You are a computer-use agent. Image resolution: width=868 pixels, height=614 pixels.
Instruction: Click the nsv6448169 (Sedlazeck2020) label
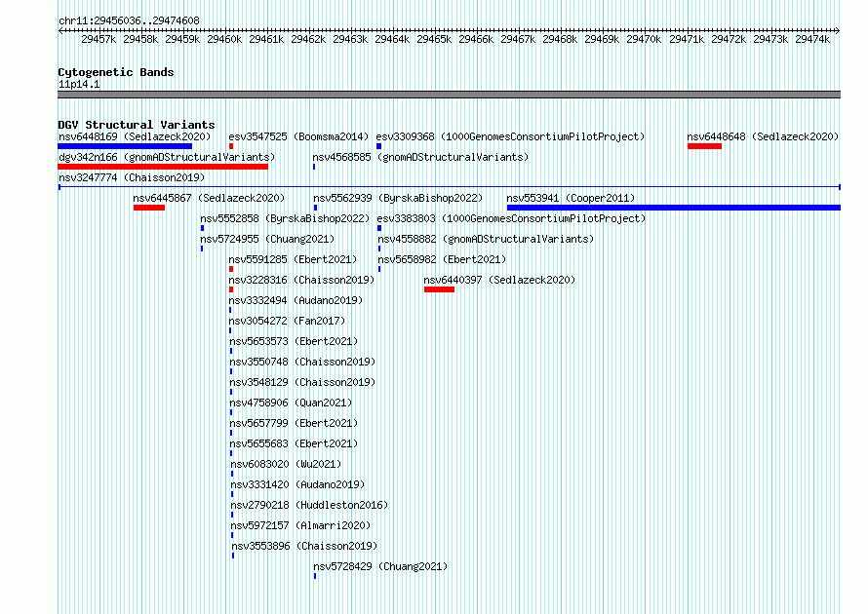point(135,136)
